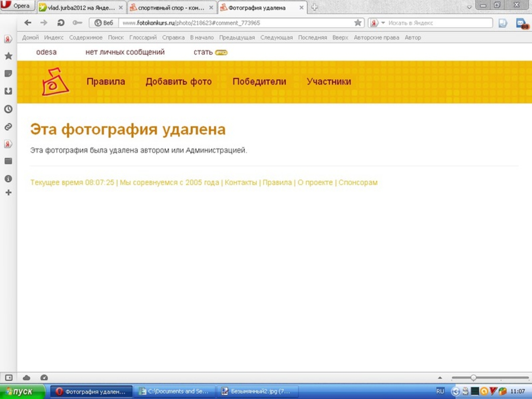Viewport: 532px width, 399px height.
Task: Open the 'Победители' page link
Action: 259,81
